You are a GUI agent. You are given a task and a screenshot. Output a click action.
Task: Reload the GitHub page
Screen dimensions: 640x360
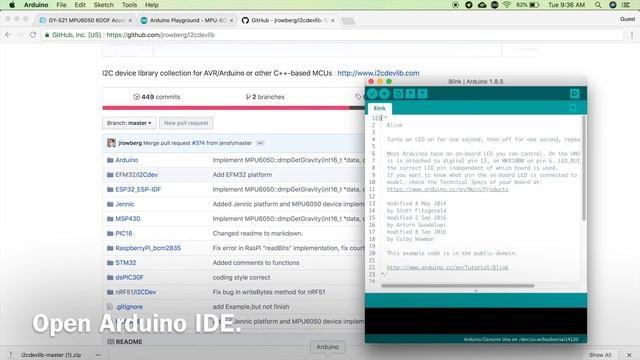tap(33, 35)
